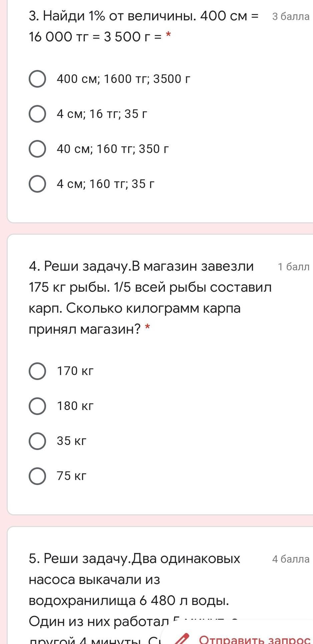Click the line 'водохранилища 6 480 л воды.'
This screenshot has width=313, height=644.
(x=129, y=600)
